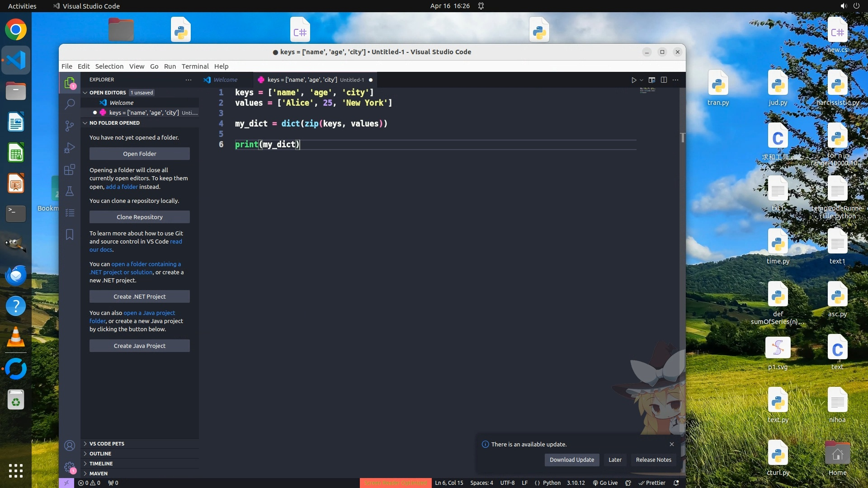Viewport: 868px width, 488px height.
Task: Toggle Screen Reader Optimized status item
Action: pos(395,483)
